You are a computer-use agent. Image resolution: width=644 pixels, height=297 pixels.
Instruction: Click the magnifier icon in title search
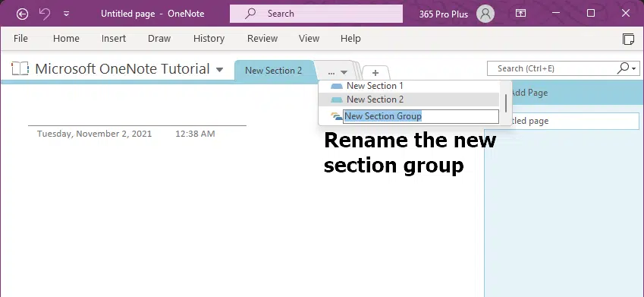(250, 14)
